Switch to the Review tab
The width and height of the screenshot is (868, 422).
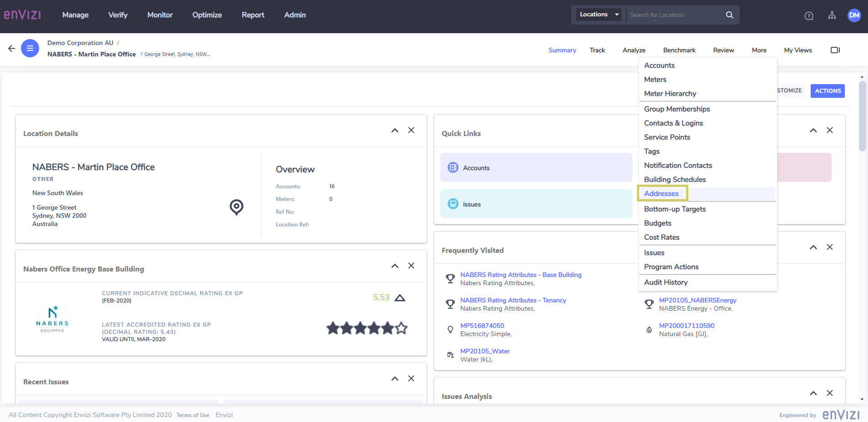(x=723, y=50)
